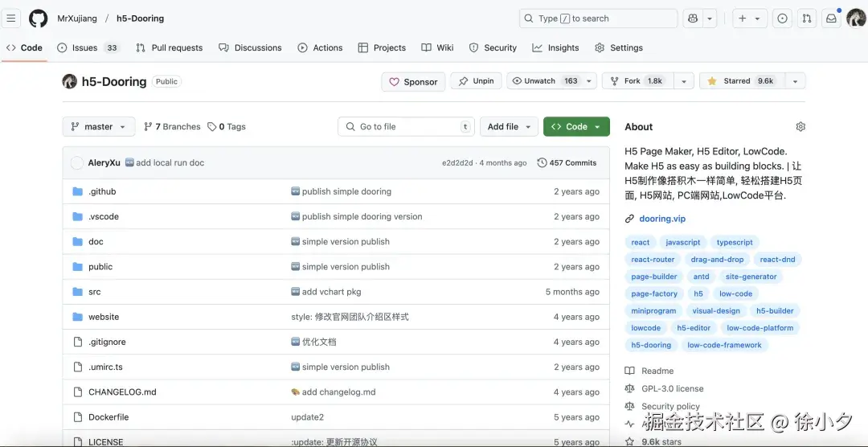Open the issues icon in the header
Screen dimensions: 868x447
coord(782,18)
